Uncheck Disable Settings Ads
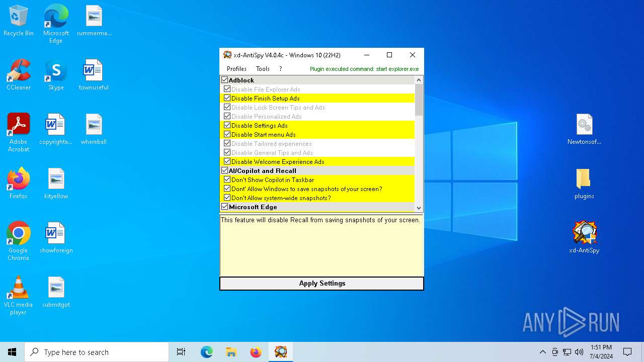 point(227,125)
